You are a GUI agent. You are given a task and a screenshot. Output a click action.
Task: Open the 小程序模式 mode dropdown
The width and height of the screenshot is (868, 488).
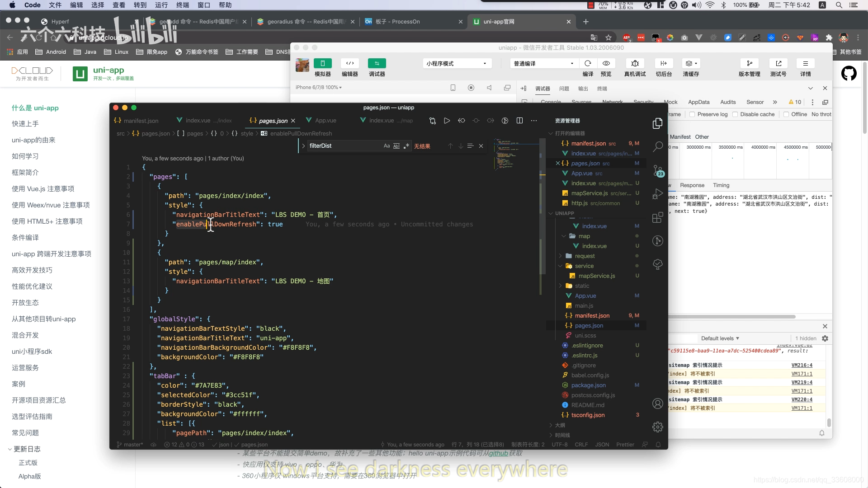click(456, 63)
